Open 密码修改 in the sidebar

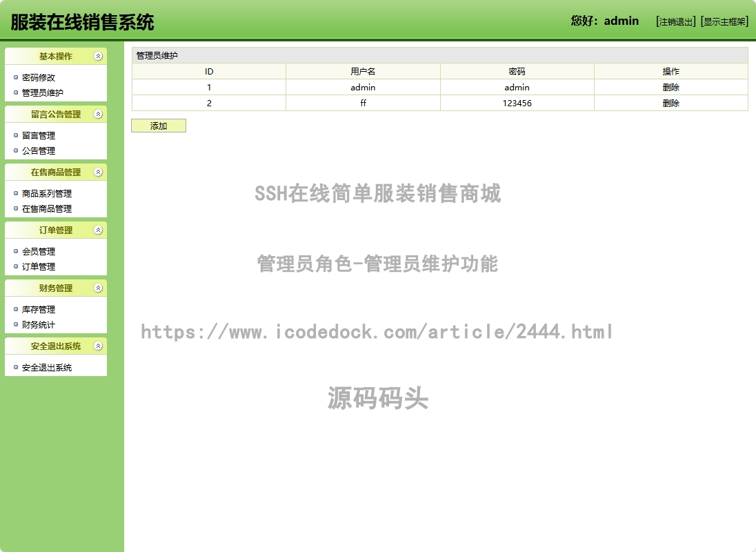coord(39,77)
